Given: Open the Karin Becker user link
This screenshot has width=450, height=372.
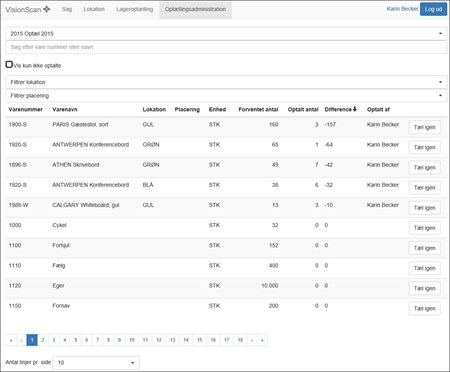Looking at the screenshot, I should click(x=402, y=9).
